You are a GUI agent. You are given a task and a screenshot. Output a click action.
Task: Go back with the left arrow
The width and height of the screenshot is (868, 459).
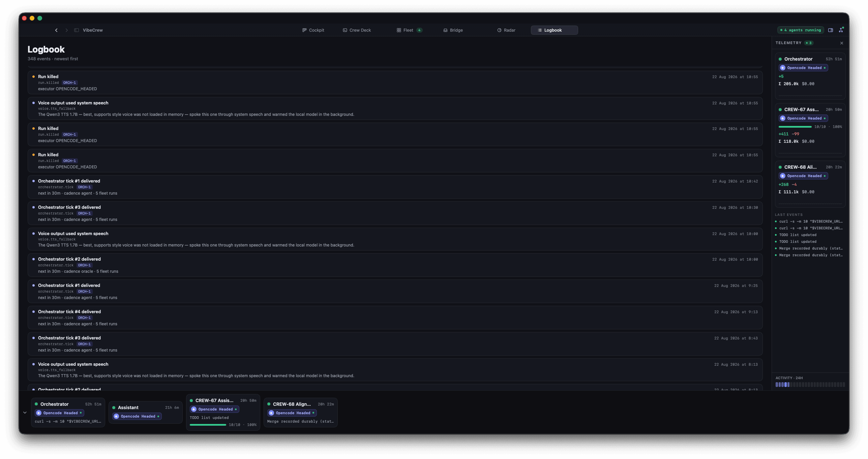[x=56, y=30]
